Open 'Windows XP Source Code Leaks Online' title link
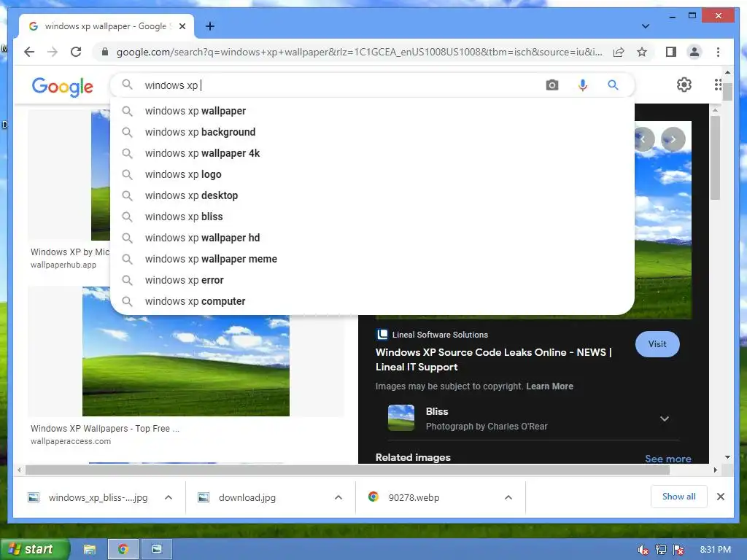This screenshot has width=747, height=560. [x=494, y=359]
